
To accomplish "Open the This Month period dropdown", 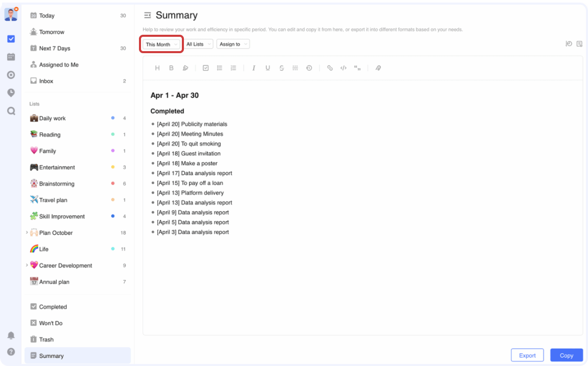I will (161, 44).
